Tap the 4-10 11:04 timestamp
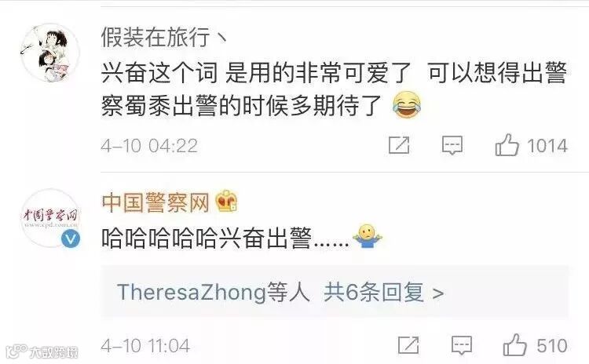The image size is (589, 364). [x=145, y=346]
